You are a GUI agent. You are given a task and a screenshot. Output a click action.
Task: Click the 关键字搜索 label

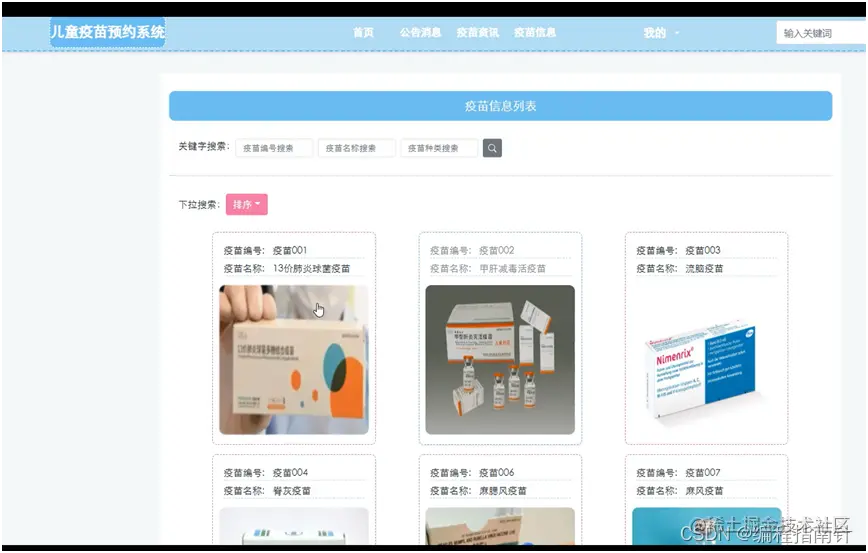click(204, 147)
